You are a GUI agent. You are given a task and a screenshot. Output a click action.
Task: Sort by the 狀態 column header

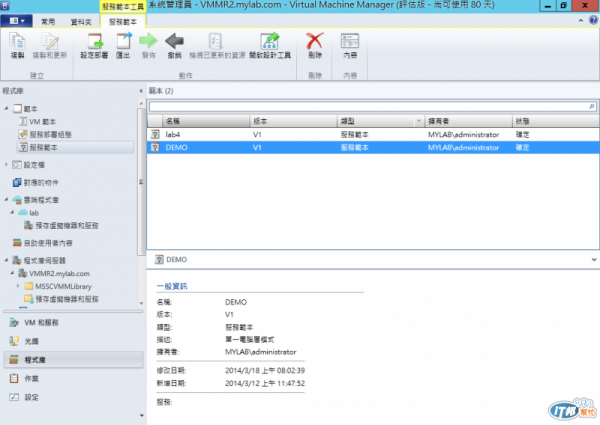(x=556, y=121)
